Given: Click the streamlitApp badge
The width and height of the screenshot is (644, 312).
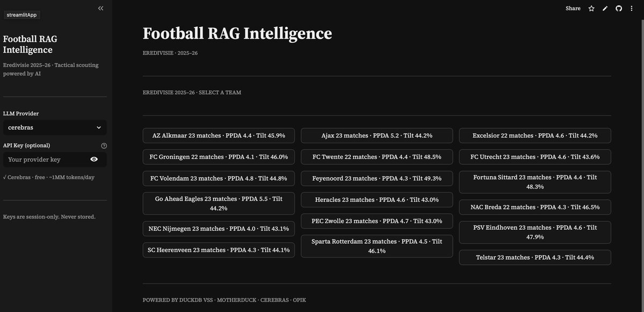Looking at the screenshot, I should pos(22,15).
